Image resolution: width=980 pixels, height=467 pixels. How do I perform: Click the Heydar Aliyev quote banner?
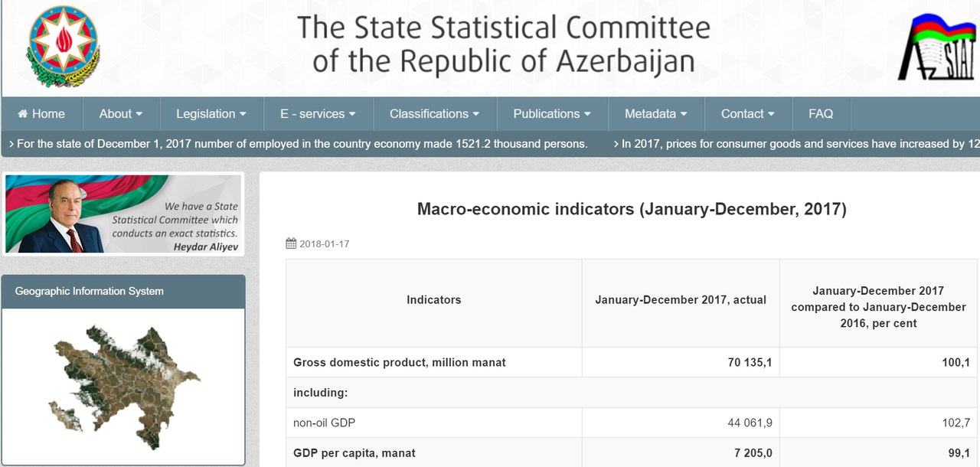click(x=123, y=214)
